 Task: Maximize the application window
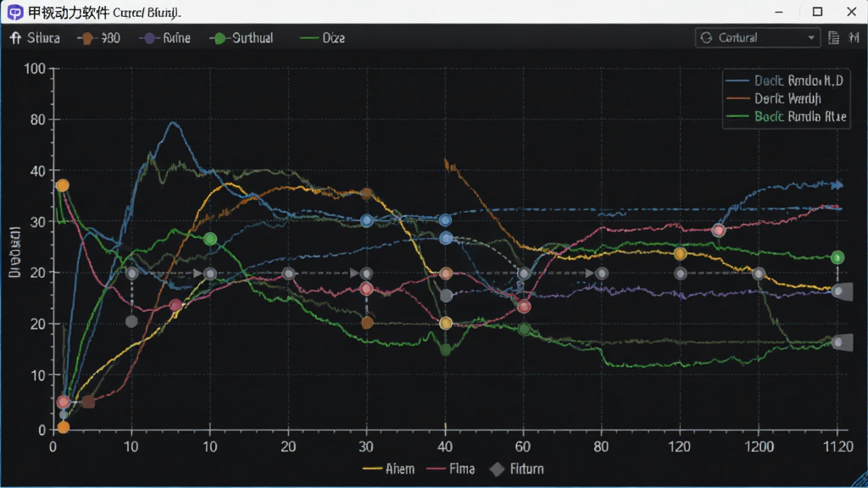(x=817, y=12)
